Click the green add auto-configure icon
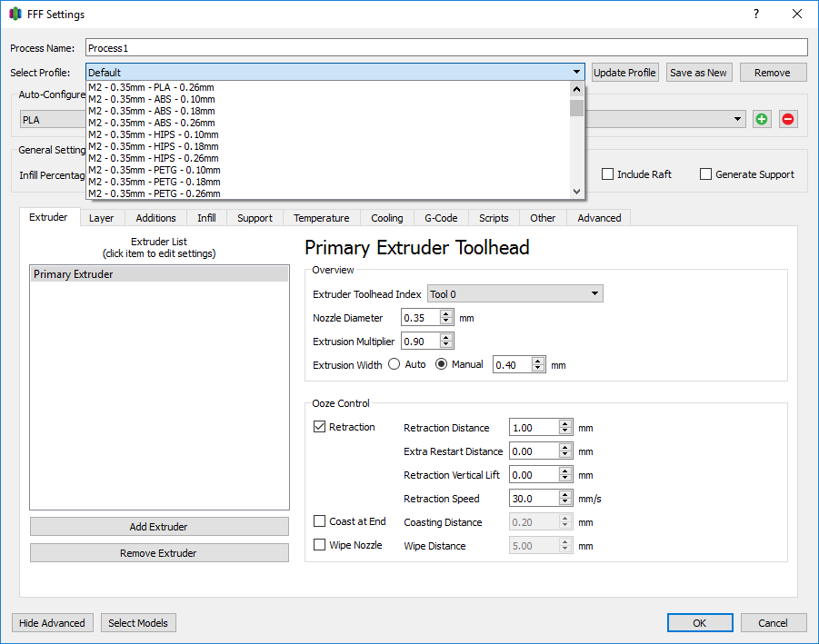 pyautogui.click(x=762, y=119)
